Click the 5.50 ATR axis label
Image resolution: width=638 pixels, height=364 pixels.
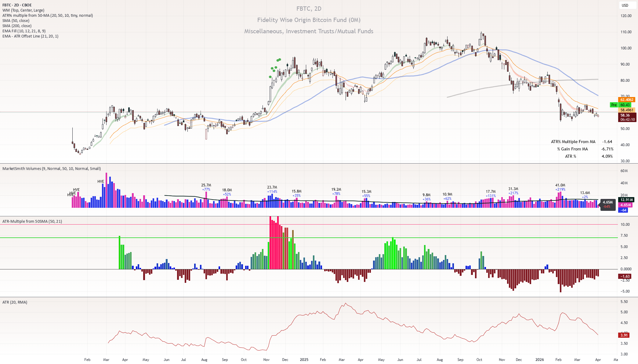[x=624, y=302]
